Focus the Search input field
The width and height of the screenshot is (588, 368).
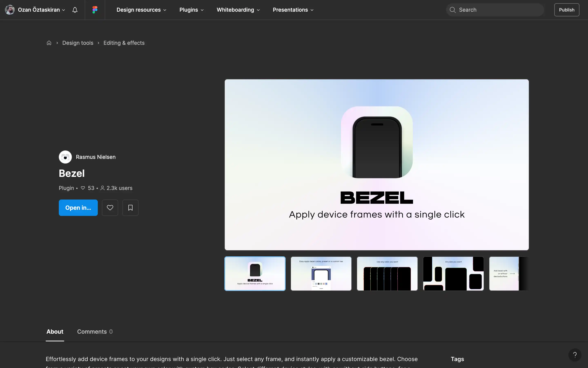(495, 10)
